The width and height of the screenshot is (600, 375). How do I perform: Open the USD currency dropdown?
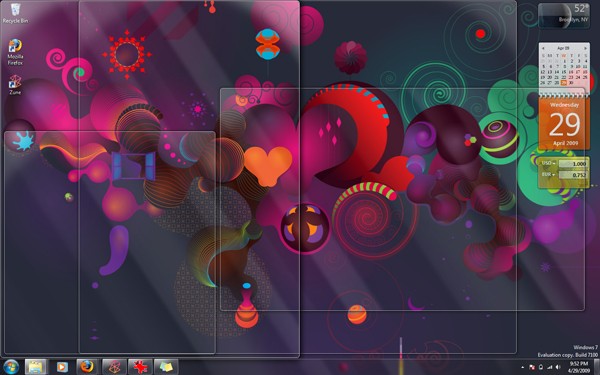548,163
